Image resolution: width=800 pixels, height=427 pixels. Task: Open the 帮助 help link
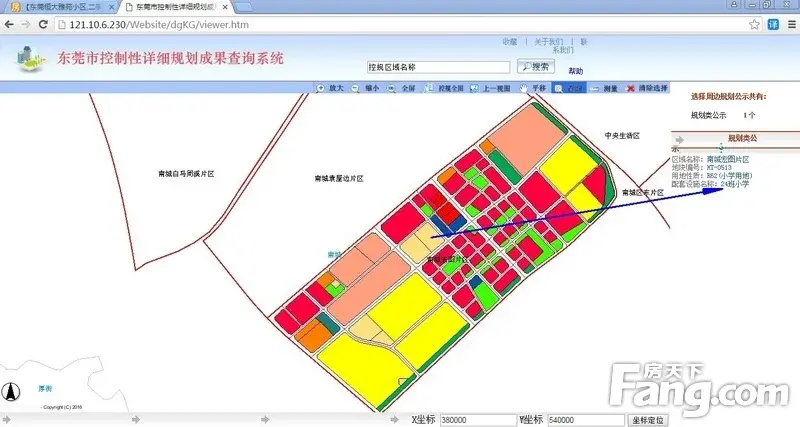[576, 71]
